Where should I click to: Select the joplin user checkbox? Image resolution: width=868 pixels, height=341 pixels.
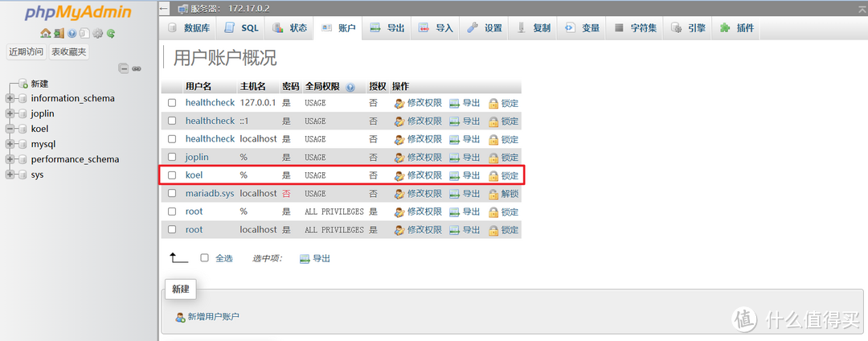click(172, 157)
